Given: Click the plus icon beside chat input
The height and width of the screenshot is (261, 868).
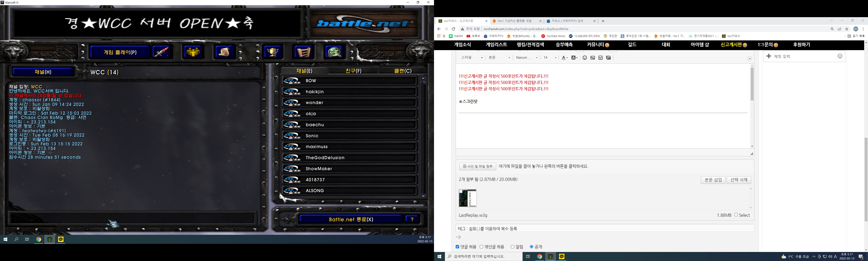Looking at the screenshot, I should click(x=769, y=56).
